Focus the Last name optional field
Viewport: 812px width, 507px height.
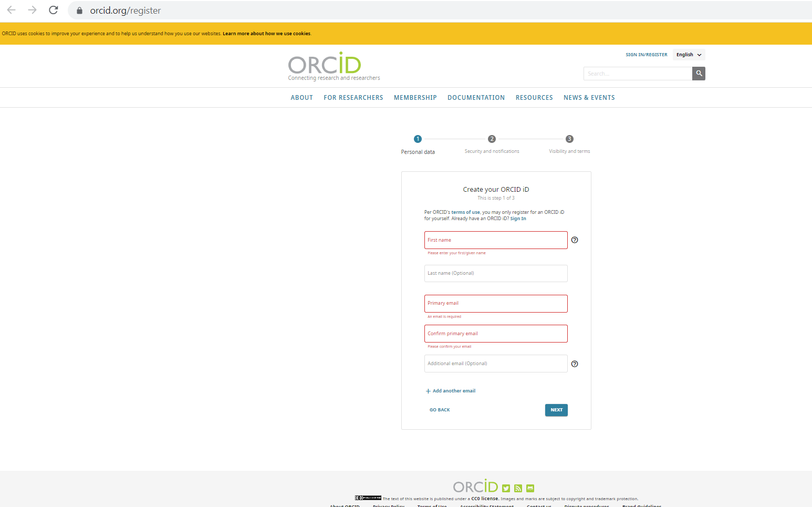495,274
